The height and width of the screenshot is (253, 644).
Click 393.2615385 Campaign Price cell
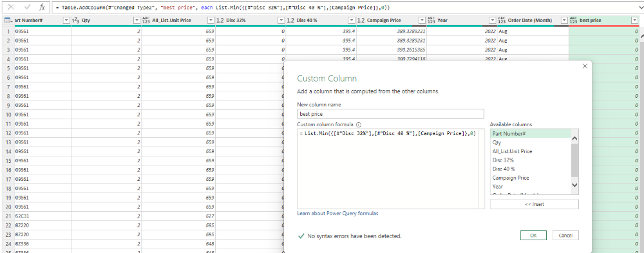pos(392,50)
